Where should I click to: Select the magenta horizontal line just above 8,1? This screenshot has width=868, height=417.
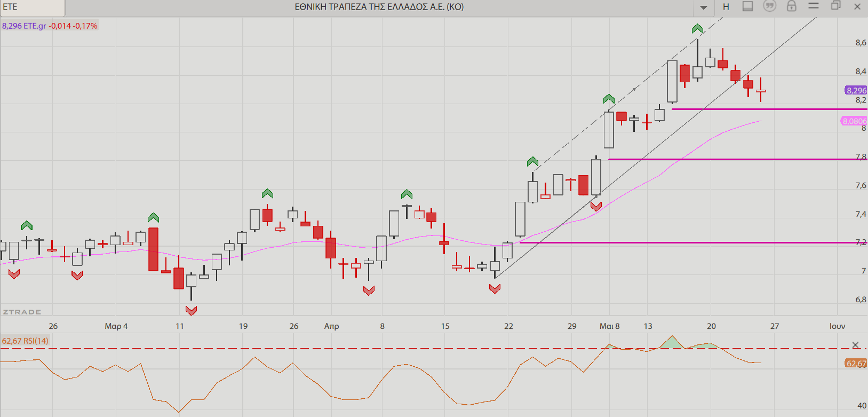(x=769, y=109)
